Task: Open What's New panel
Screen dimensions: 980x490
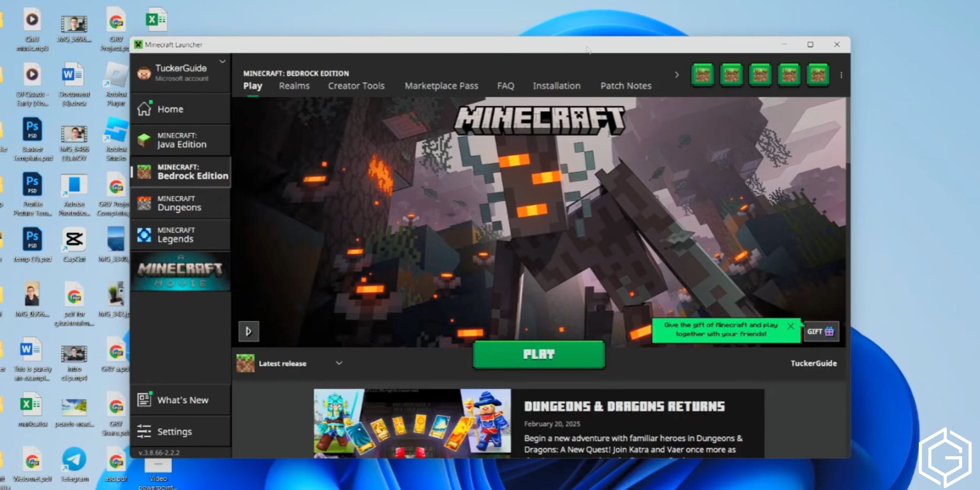Action: (181, 400)
